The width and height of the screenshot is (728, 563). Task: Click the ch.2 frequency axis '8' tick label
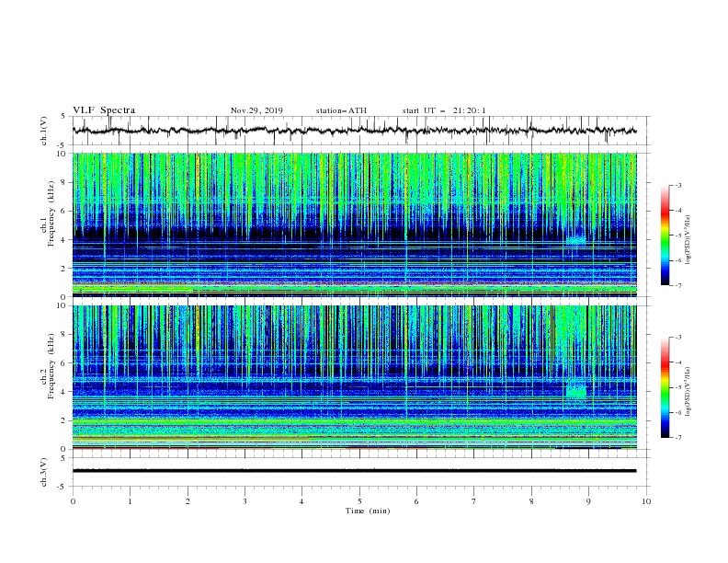(64, 335)
